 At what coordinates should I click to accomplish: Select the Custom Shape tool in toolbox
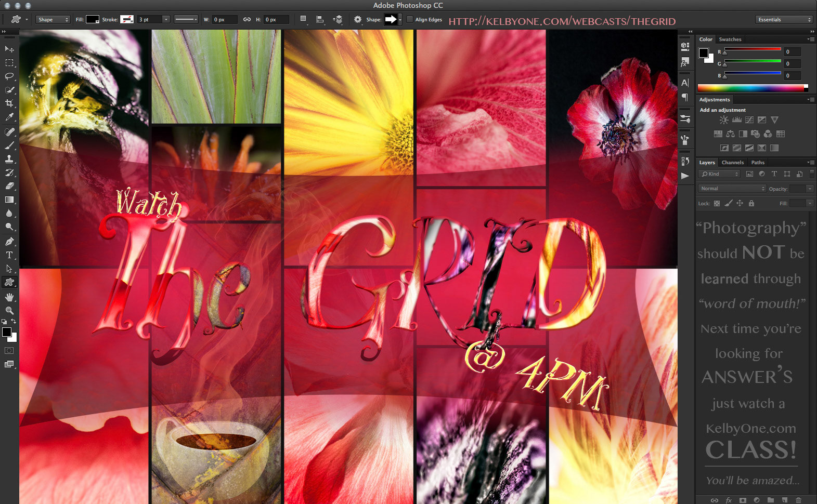pos(9,282)
